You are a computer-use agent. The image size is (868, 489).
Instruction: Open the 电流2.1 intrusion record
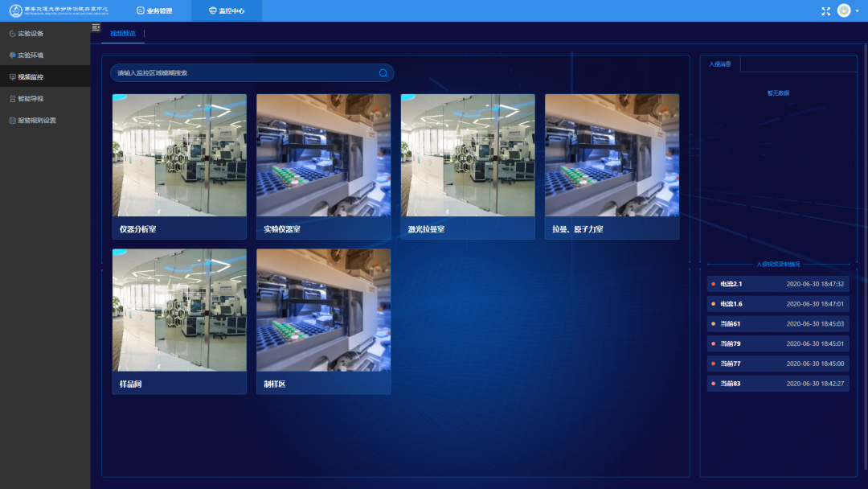(778, 284)
